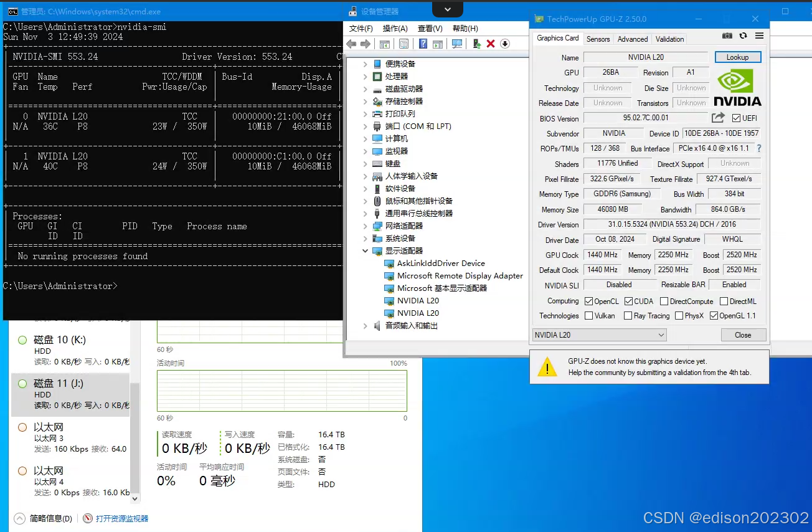Toggle the Ray Tracing checkbox
This screenshot has height=532, width=812.
click(628, 316)
